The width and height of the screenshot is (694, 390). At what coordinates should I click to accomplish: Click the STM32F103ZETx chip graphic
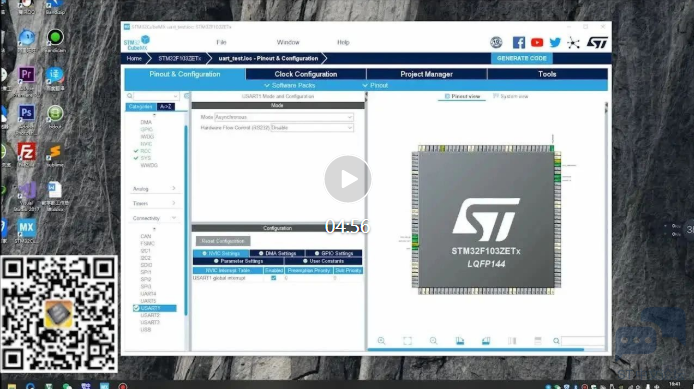tap(486, 220)
